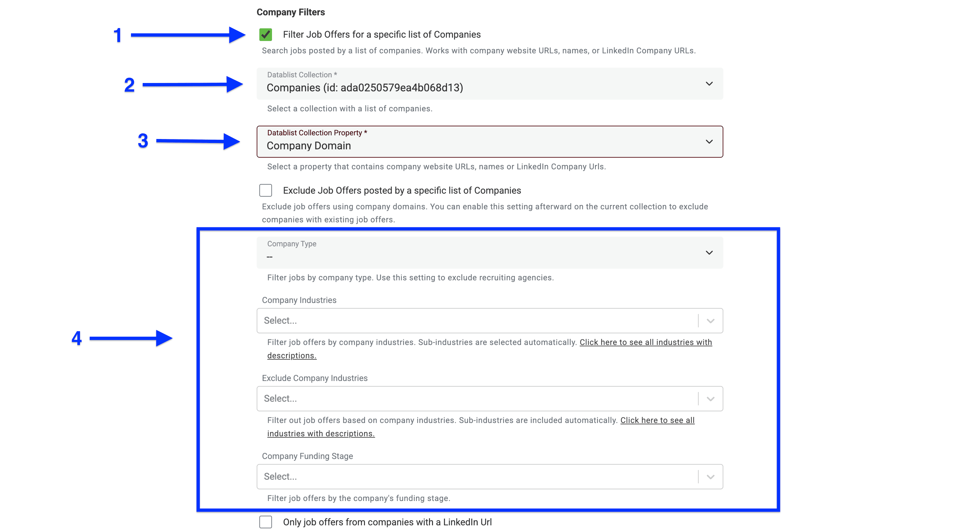Screen dimensions: 980x532
Task: Click the Company Type dropdown arrow
Action: point(708,252)
